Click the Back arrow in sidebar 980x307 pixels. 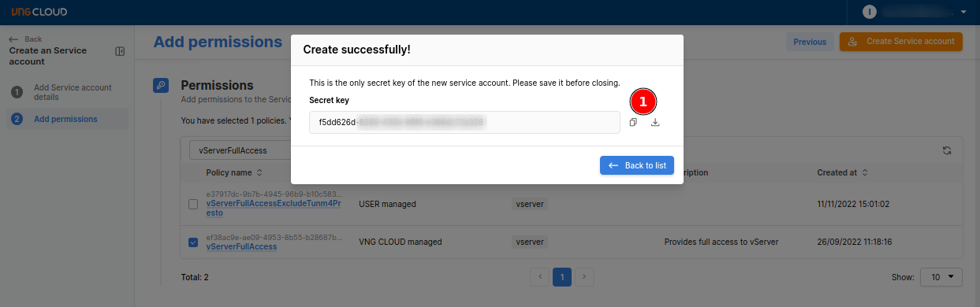pyautogui.click(x=13, y=39)
